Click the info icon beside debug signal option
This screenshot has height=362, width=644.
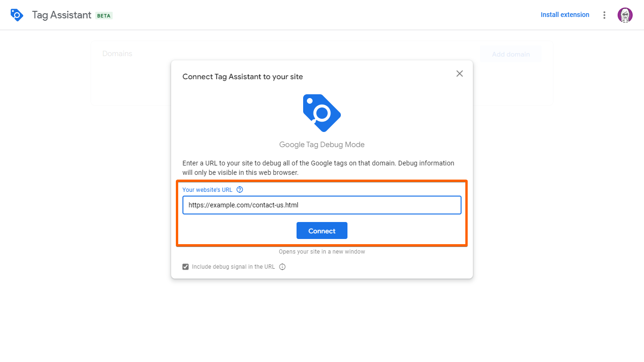click(x=282, y=267)
